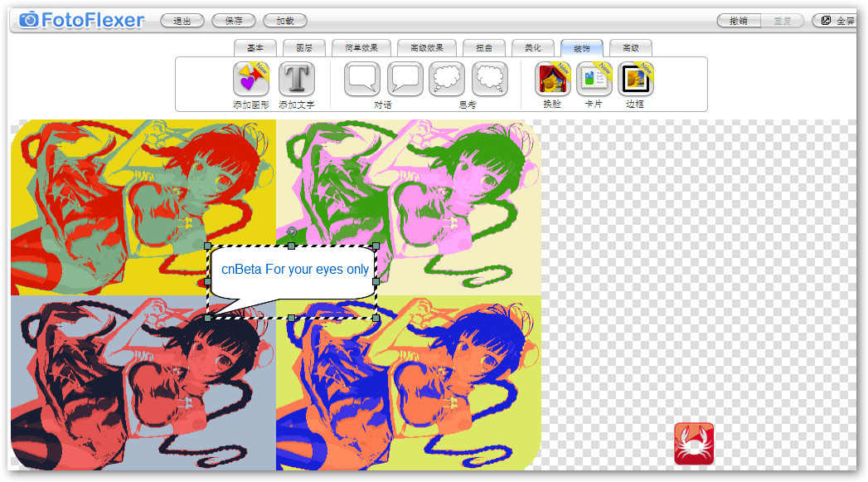Select the 添加图形 add shapes icon
Screen dimensions: 868x482
pyautogui.click(x=251, y=79)
